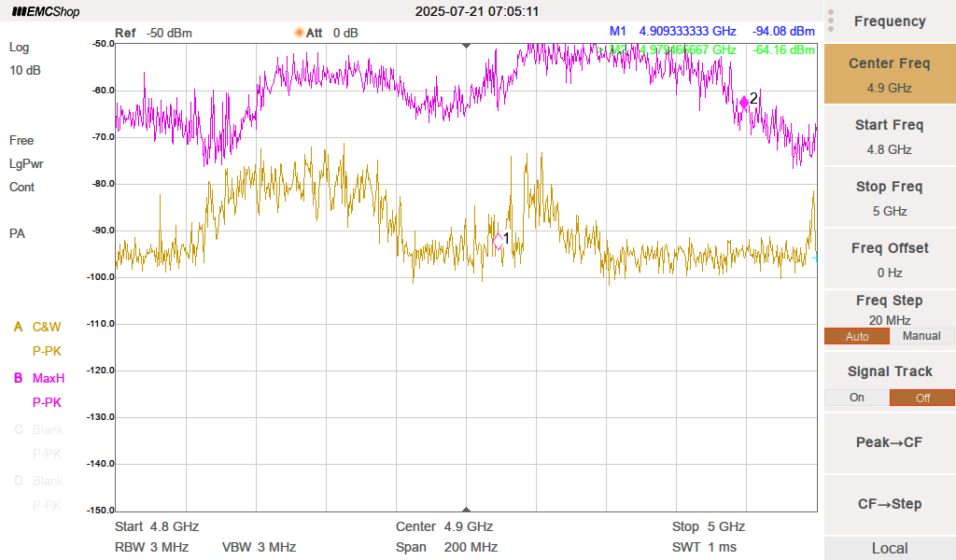Select marker 2 diamond on magenta trace
The width and height of the screenshot is (956, 560).
tap(743, 102)
